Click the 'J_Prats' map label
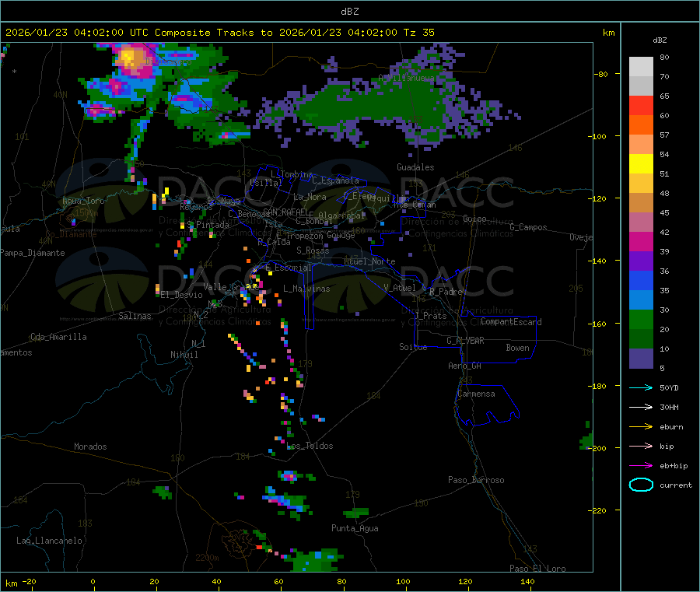Screen dimensions: 700x592 click(x=431, y=316)
